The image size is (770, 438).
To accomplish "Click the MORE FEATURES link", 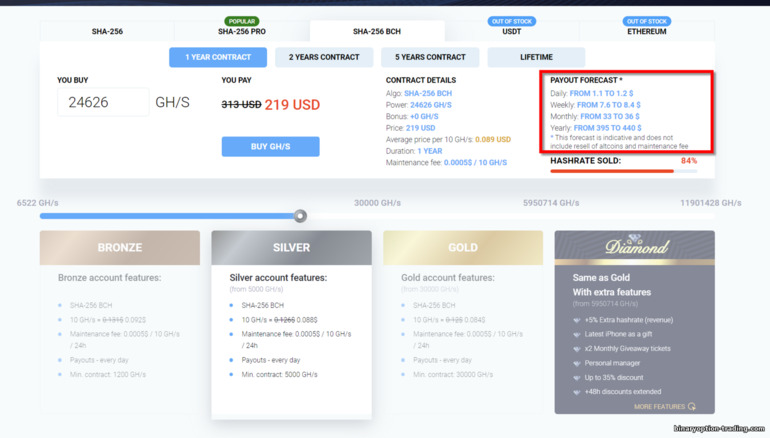I will 660,407.
